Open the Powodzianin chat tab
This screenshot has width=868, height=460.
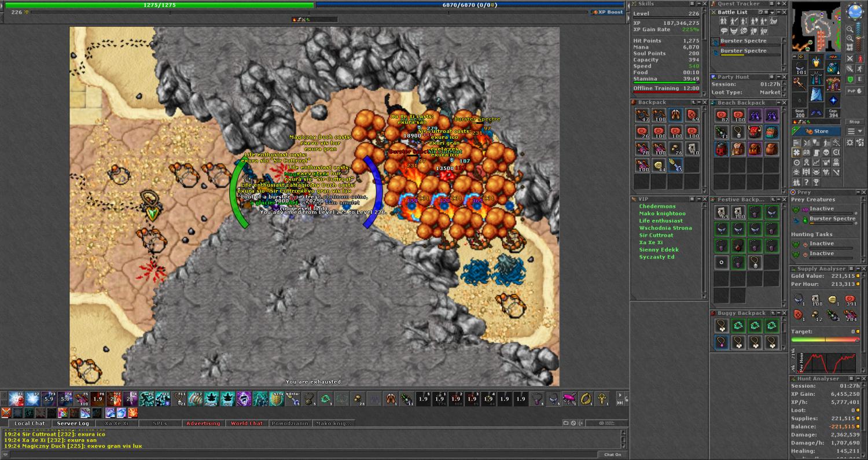[290, 424]
